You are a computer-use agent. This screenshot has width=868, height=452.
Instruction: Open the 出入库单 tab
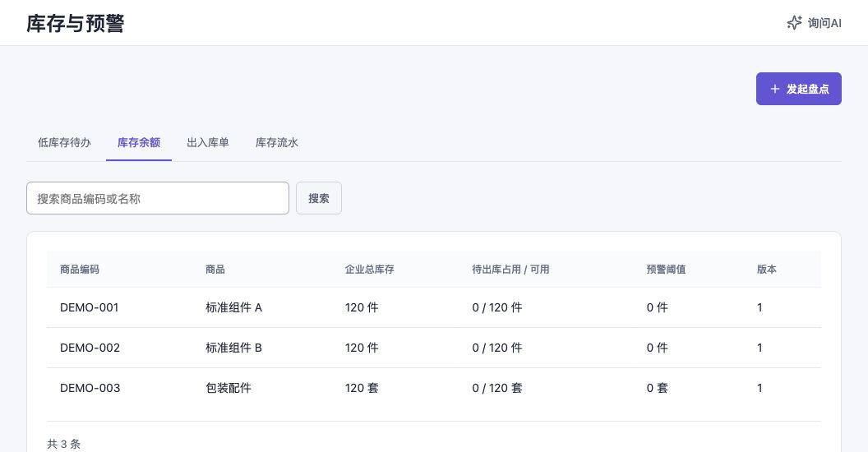pos(208,143)
